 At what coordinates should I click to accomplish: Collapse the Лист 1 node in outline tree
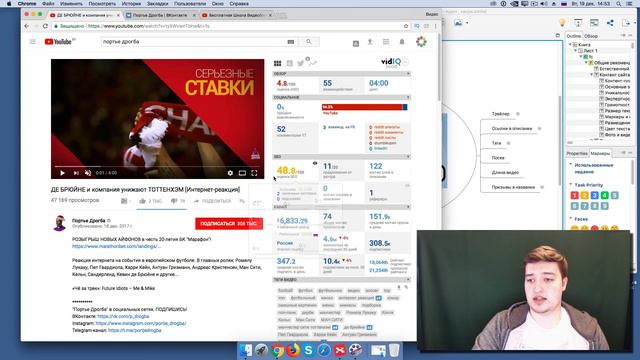[x=576, y=51]
